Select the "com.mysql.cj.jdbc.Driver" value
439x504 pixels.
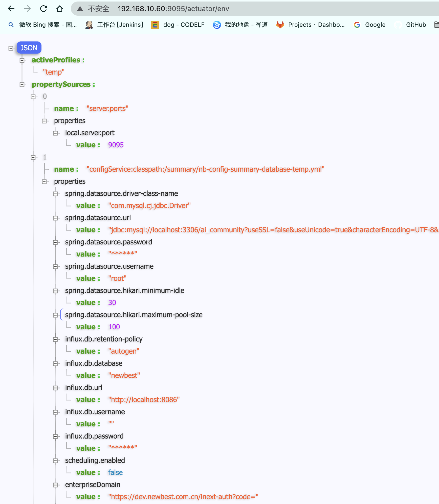pos(149,205)
